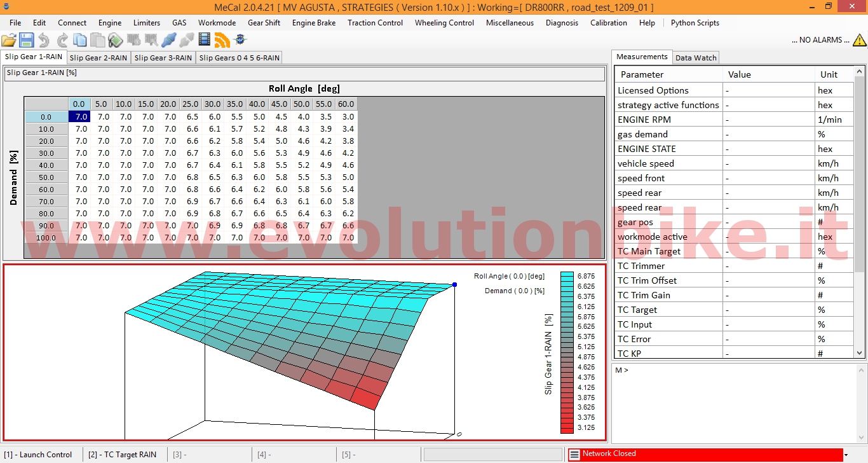Open the dropdown arrow beside Network Closed
The width and height of the screenshot is (868, 463).
tap(846, 455)
